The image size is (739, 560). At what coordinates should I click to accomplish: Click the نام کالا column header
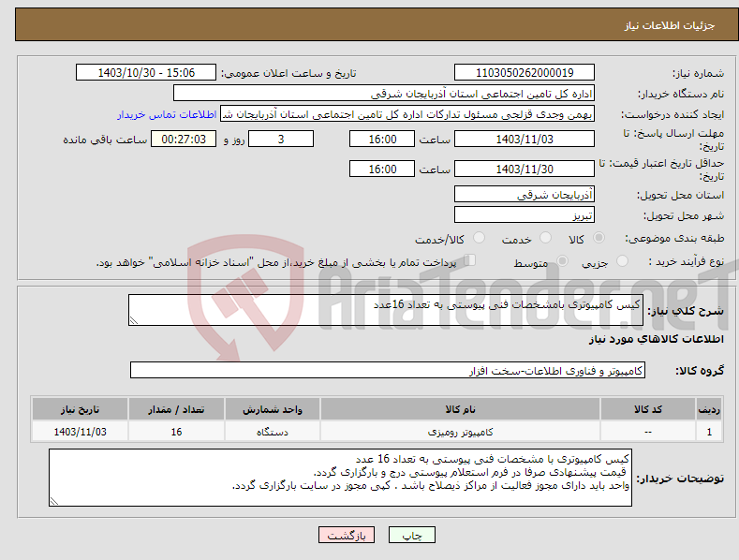click(x=460, y=409)
